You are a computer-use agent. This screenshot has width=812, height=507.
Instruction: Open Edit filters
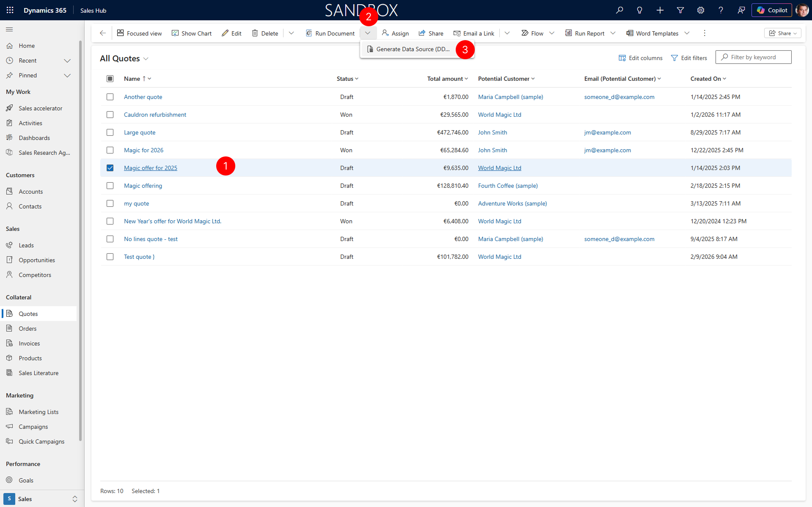point(689,58)
